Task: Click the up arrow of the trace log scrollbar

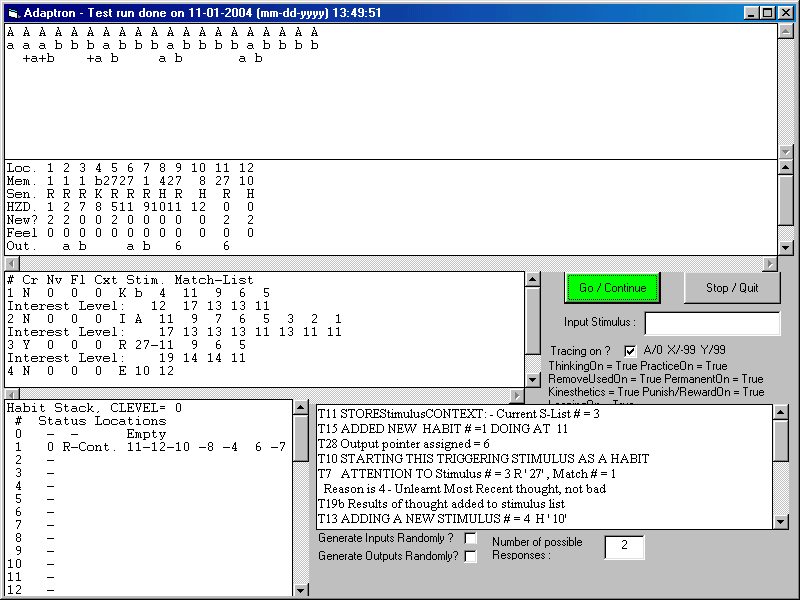Action: (781, 412)
